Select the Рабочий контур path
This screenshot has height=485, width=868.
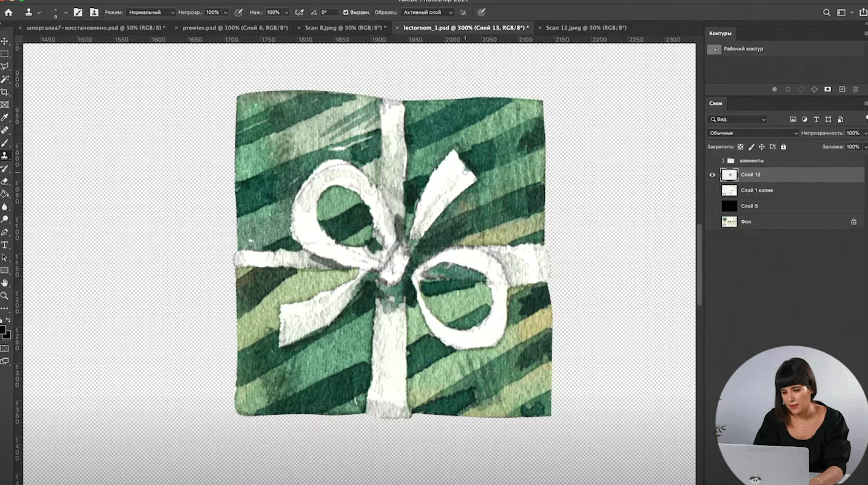(x=786, y=49)
